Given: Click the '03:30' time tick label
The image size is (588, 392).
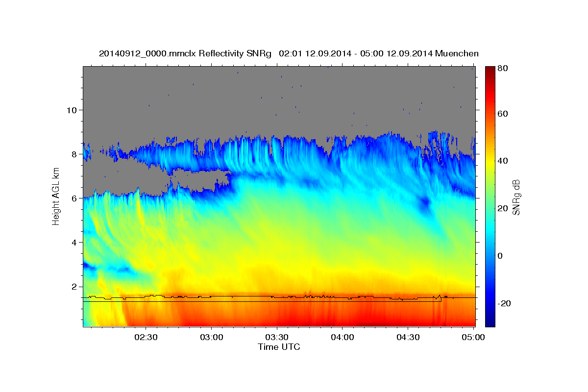Looking at the screenshot, I should pyautogui.click(x=277, y=337).
